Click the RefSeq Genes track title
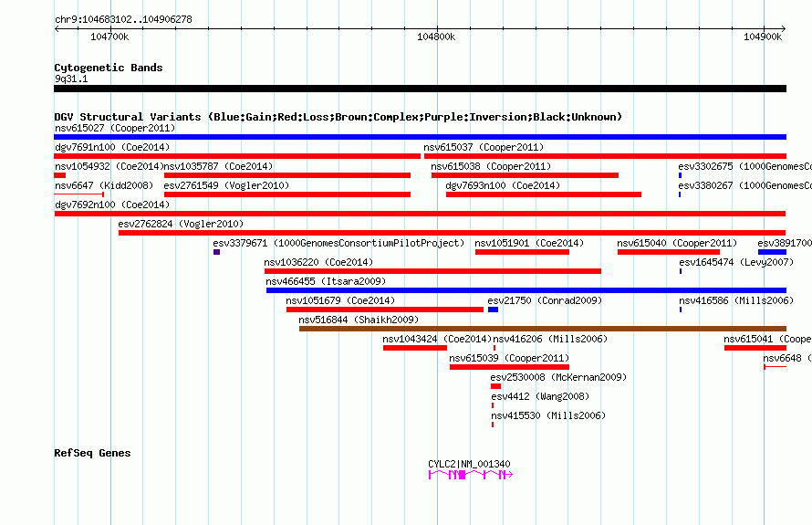The image size is (812, 525). point(92,453)
